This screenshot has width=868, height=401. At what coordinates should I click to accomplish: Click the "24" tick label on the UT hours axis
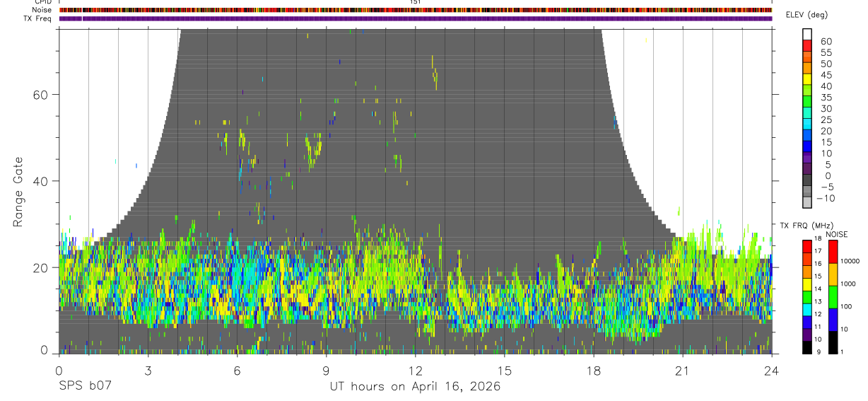click(772, 371)
